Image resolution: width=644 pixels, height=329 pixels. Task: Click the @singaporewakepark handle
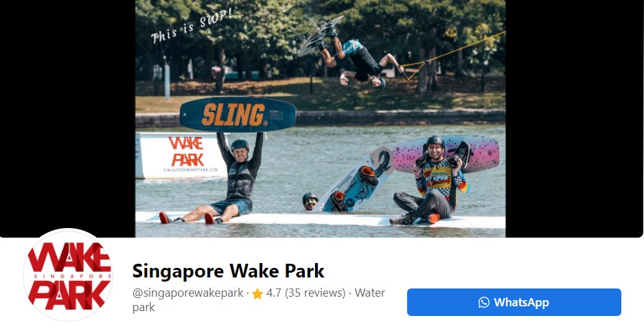[x=187, y=293]
